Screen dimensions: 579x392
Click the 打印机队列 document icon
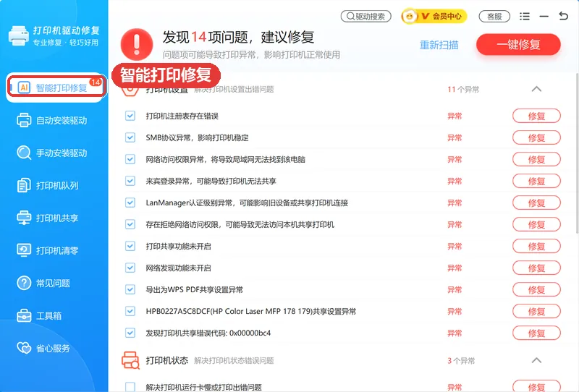[x=24, y=185]
